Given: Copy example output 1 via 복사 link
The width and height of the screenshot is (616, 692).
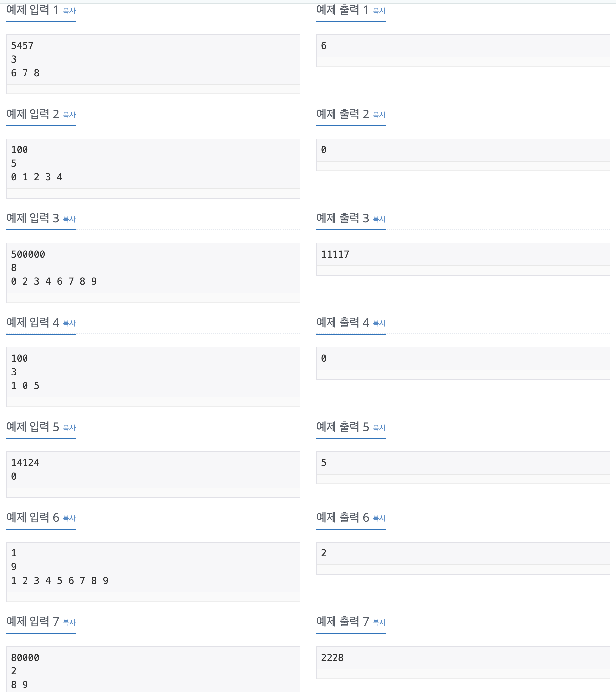Looking at the screenshot, I should (379, 11).
